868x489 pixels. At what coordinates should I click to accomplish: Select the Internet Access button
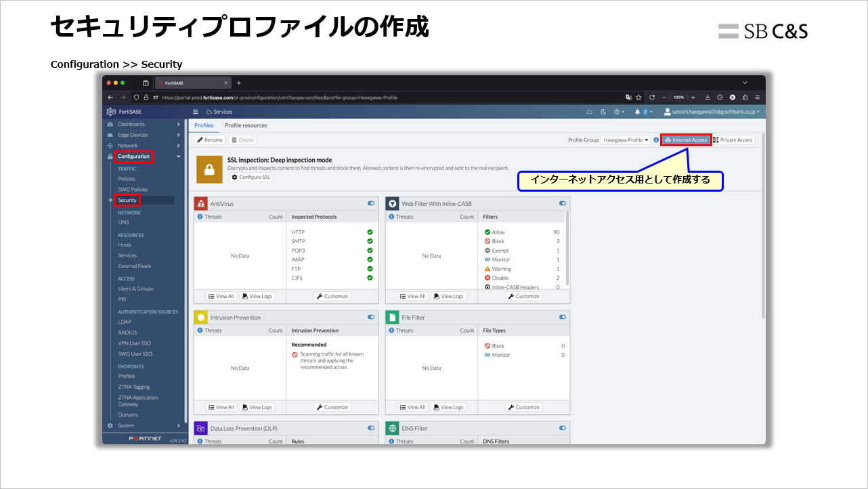point(686,140)
